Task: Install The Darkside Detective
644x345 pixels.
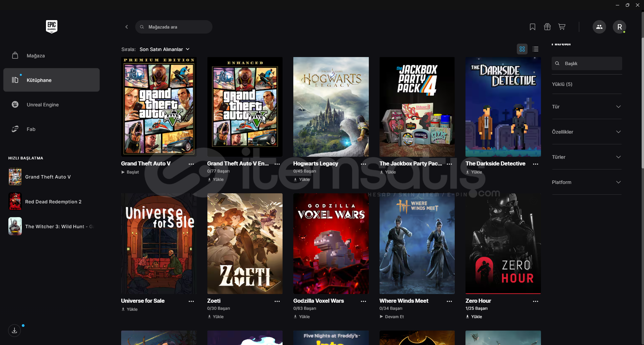Action: tap(474, 172)
